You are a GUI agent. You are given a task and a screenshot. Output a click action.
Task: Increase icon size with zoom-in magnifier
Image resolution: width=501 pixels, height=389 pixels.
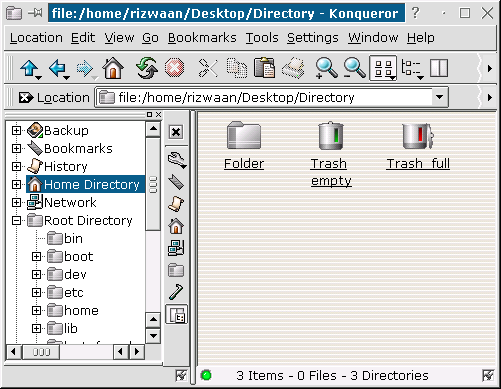click(326, 68)
